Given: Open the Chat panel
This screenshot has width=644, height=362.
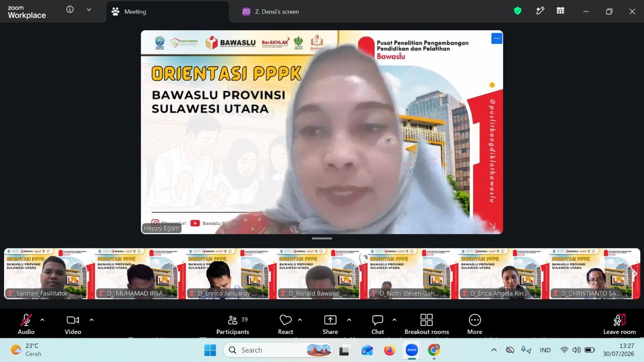Looking at the screenshot, I should pos(377,324).
